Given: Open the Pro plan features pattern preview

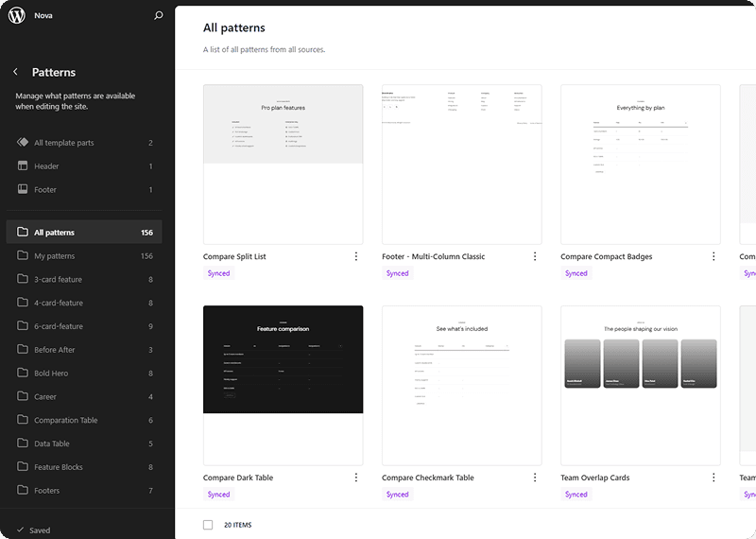Looking at the screenshot, I should click(283, 165).
